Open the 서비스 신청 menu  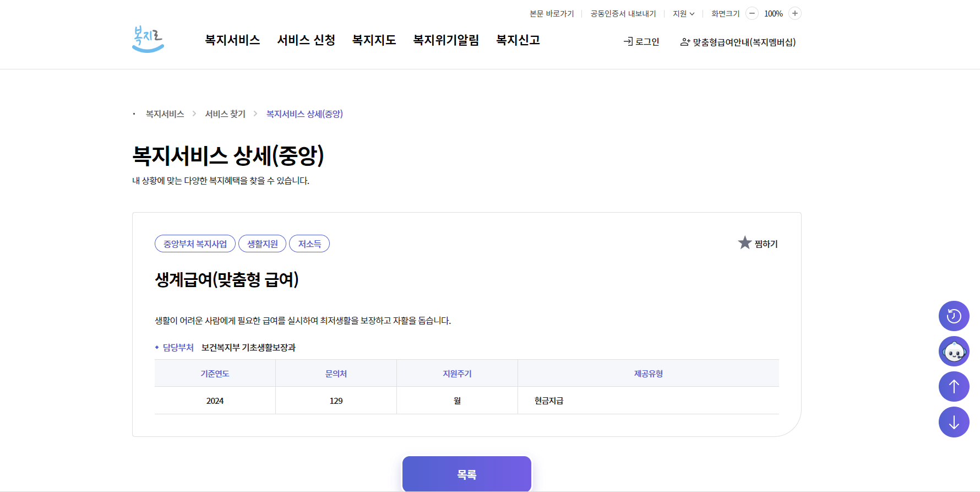pos(306,40)
